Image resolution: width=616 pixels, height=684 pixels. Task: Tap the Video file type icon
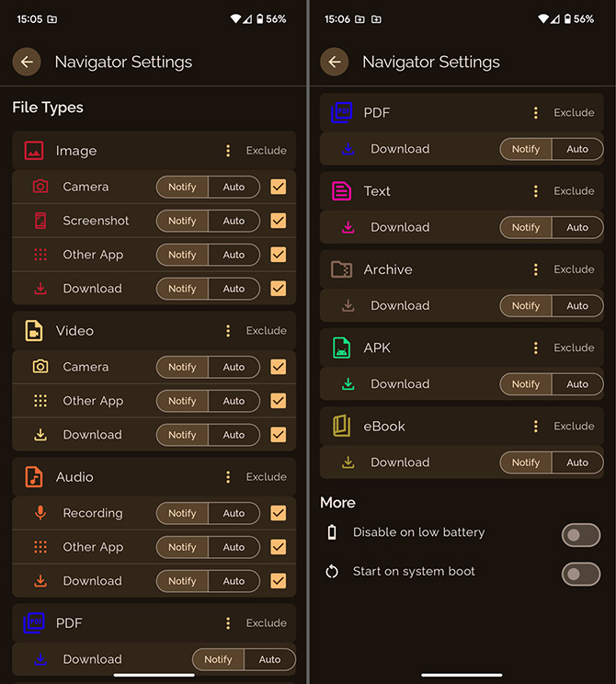(34, 331)
